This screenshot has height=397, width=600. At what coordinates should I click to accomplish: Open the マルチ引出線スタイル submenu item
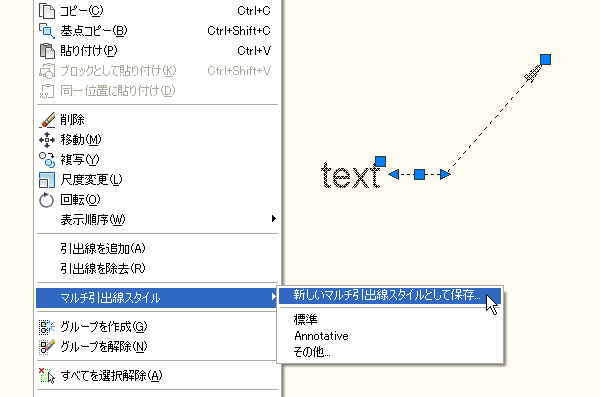157,298
